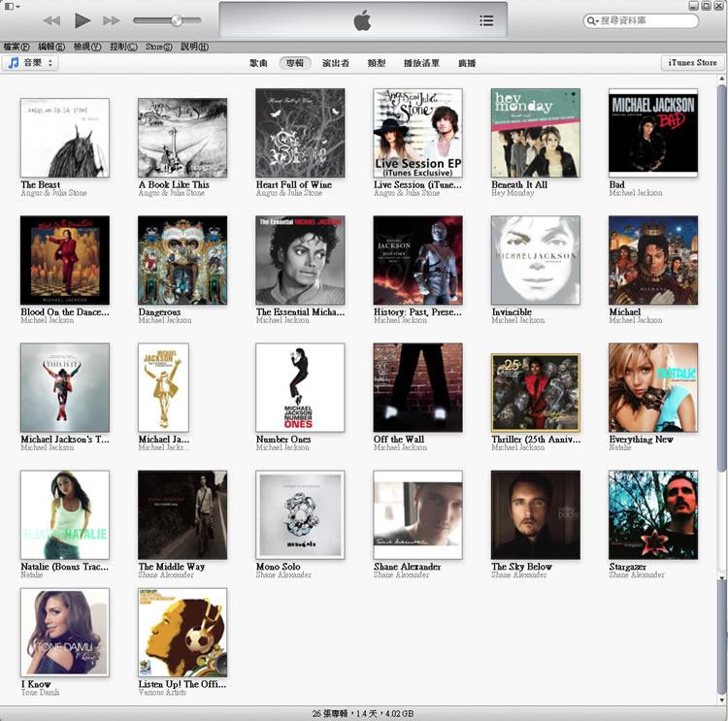
Task: Open the 說明 (Help) menu
Action: click(x=194, y=47)
